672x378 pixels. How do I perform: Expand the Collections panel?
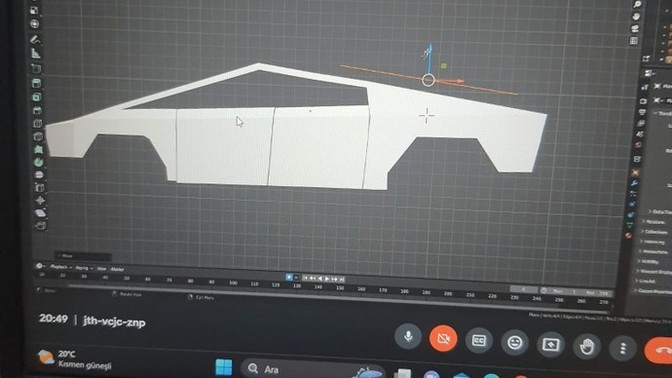654,232
